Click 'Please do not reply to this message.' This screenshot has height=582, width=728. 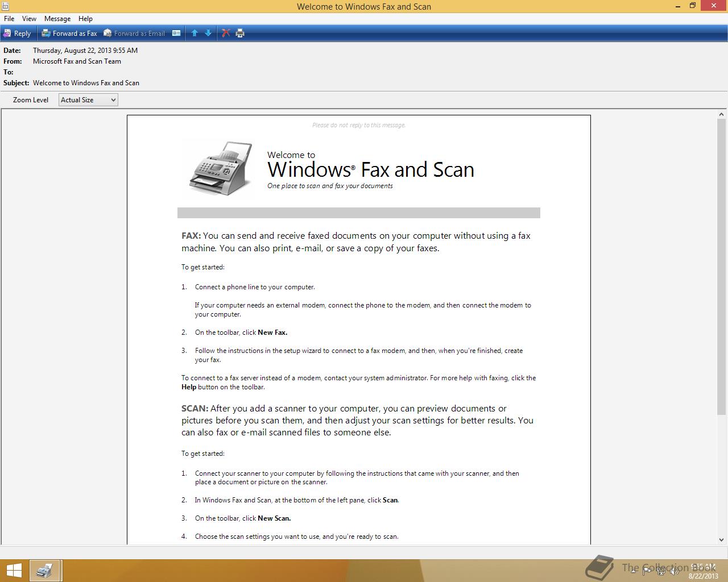[x=359, y=125]
